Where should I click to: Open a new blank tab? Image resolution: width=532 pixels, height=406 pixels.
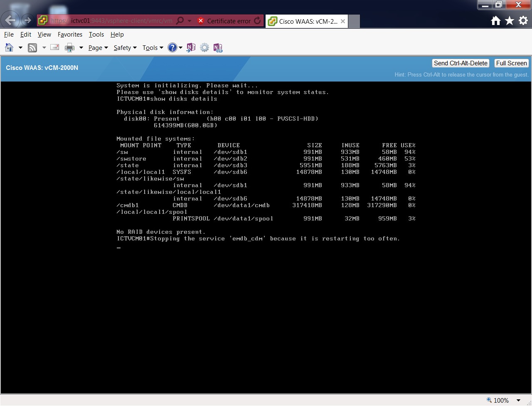(354, 21)
